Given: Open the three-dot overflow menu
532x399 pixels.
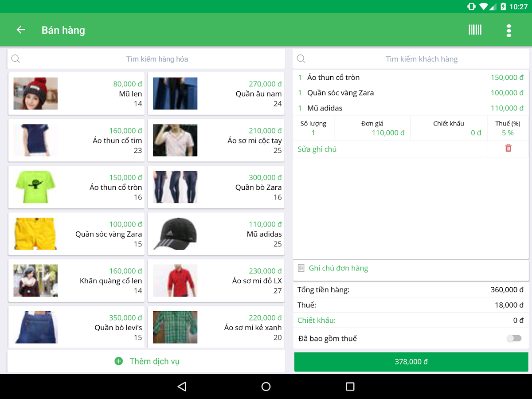Looking at the screenshot, I should 509,30.
